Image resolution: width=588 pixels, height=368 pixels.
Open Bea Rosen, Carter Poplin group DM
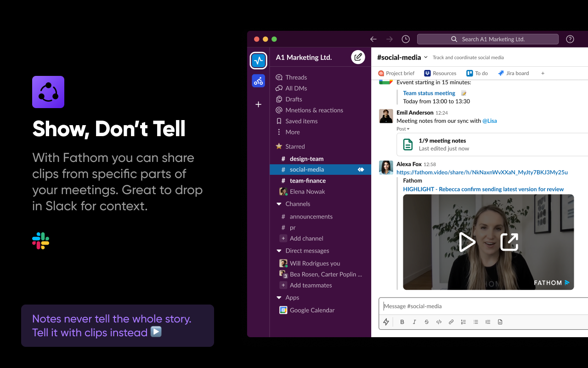point(320,275)
